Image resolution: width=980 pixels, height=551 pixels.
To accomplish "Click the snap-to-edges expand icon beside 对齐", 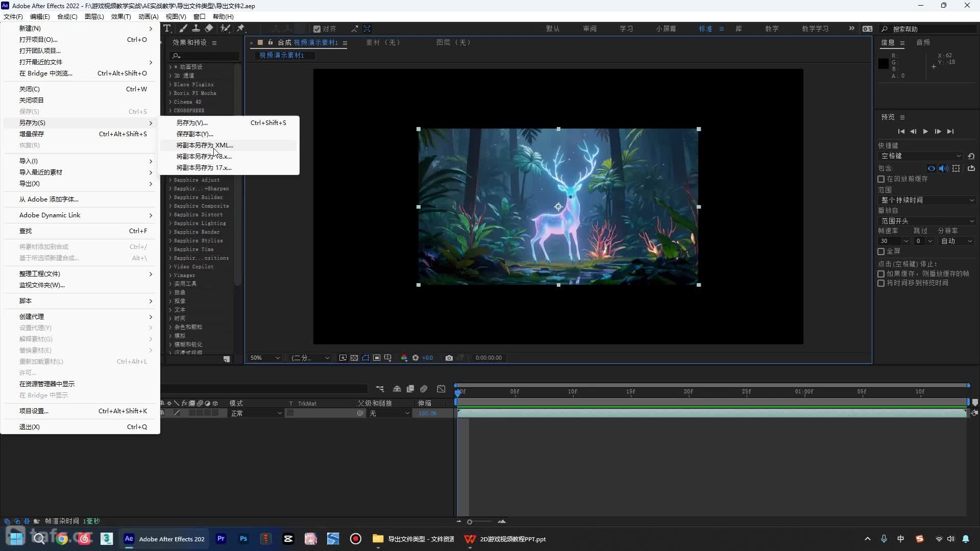I will click(x=354, y=29).
